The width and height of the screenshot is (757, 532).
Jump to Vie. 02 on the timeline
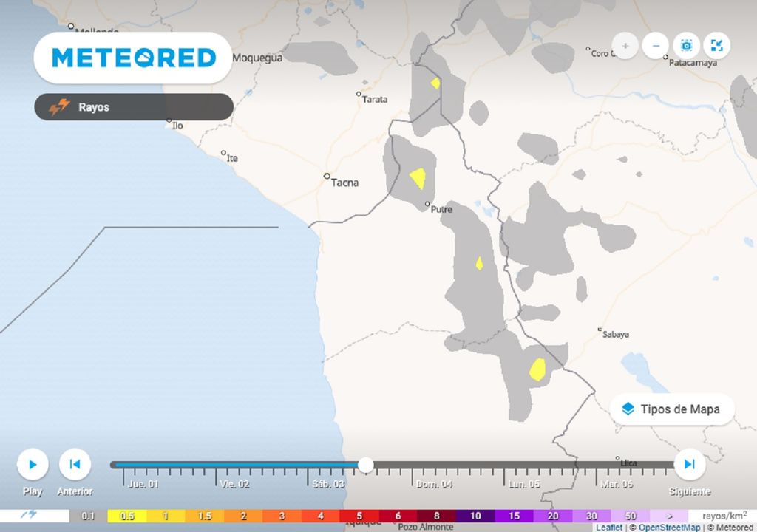(234, 484)
